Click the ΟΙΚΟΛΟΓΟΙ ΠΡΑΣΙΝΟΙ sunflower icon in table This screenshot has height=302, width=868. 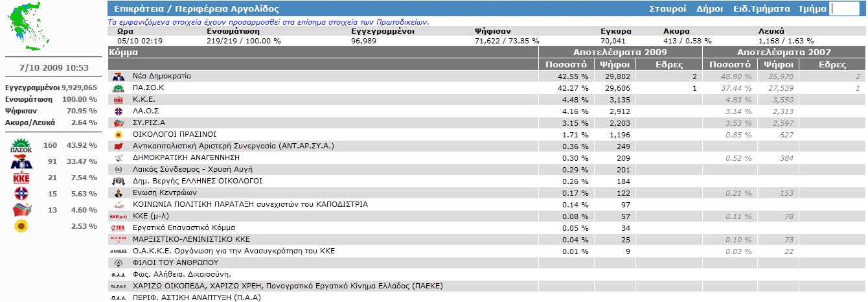point(118,135)
